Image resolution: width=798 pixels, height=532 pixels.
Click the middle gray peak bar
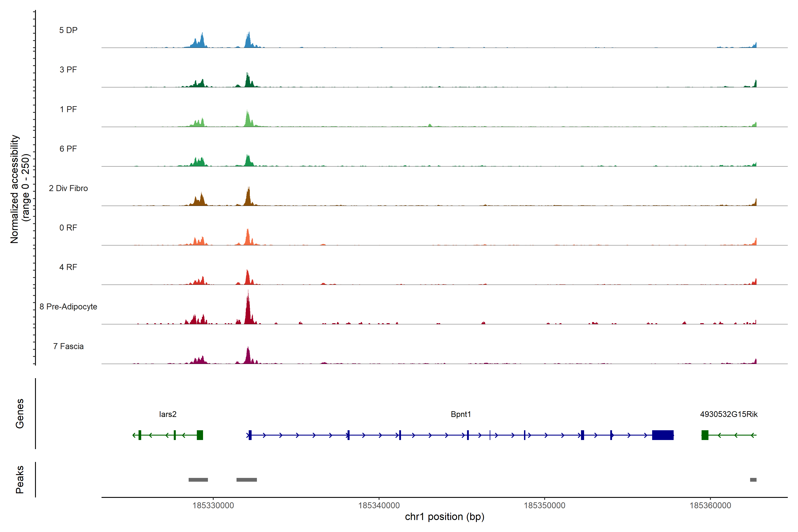(247, 480)
